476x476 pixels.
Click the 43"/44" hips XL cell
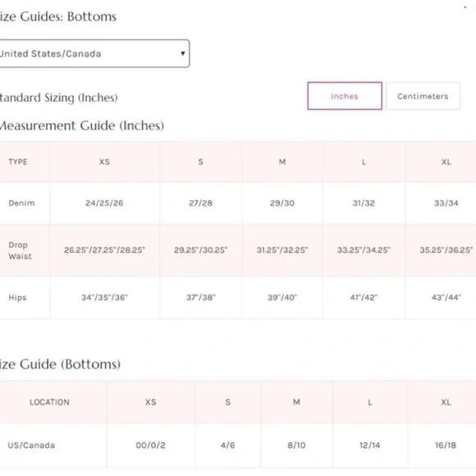(446, 297)
